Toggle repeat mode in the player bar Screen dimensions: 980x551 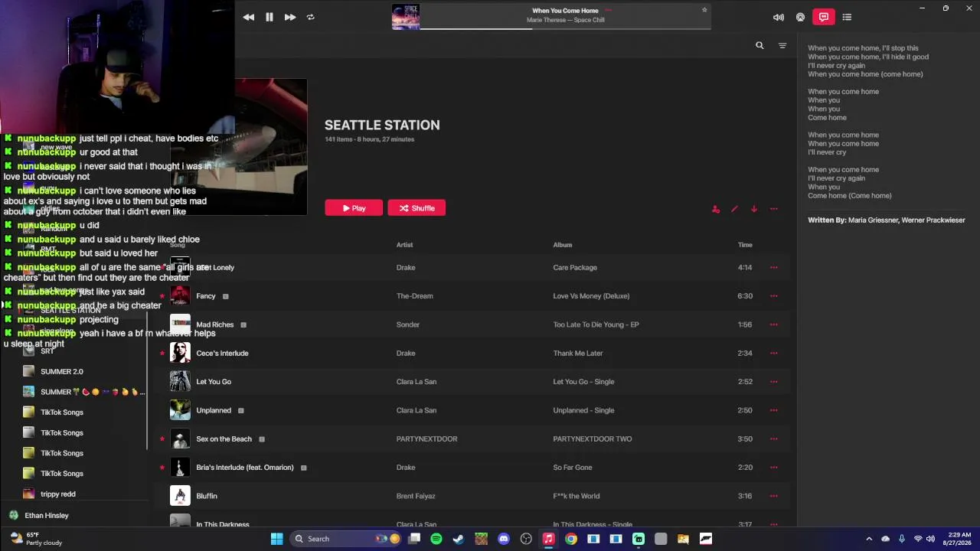[311, 17]
